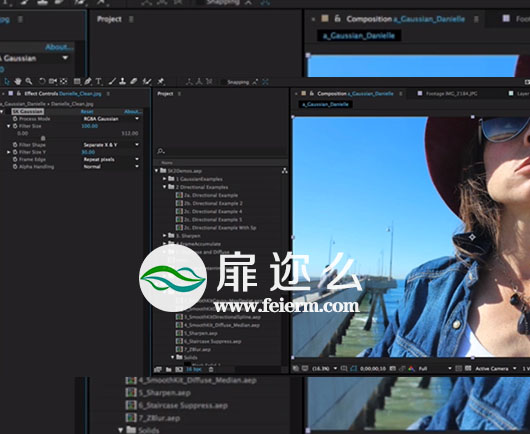Screen dimensions: 530x434
Task: Click the Local Axis mode icon
Action: tap(189, 81)
